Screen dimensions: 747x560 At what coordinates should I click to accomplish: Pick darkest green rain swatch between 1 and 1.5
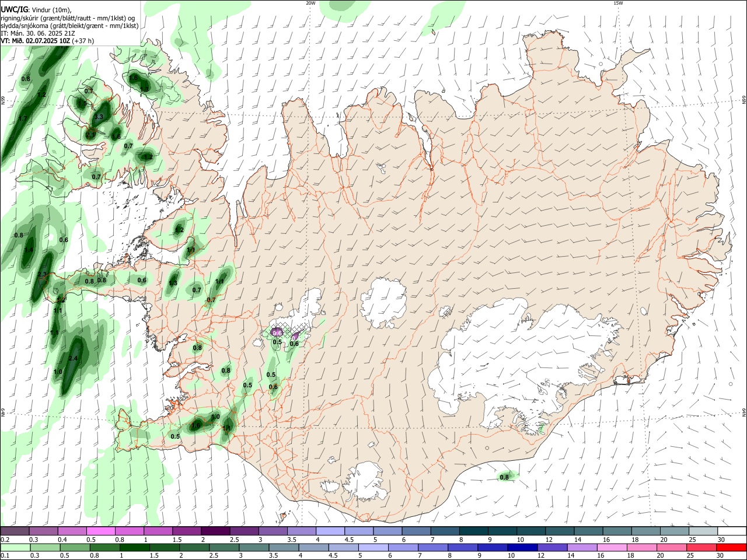tap(134, 548)
